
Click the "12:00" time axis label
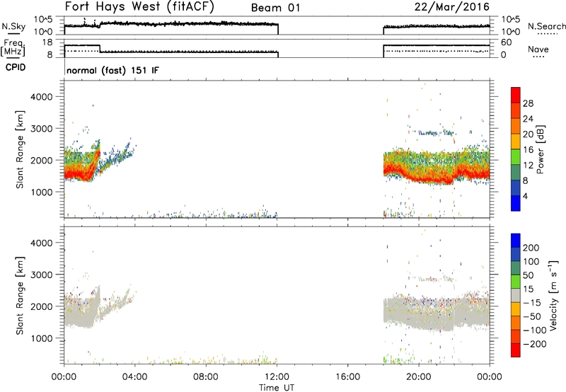[277, 377]
